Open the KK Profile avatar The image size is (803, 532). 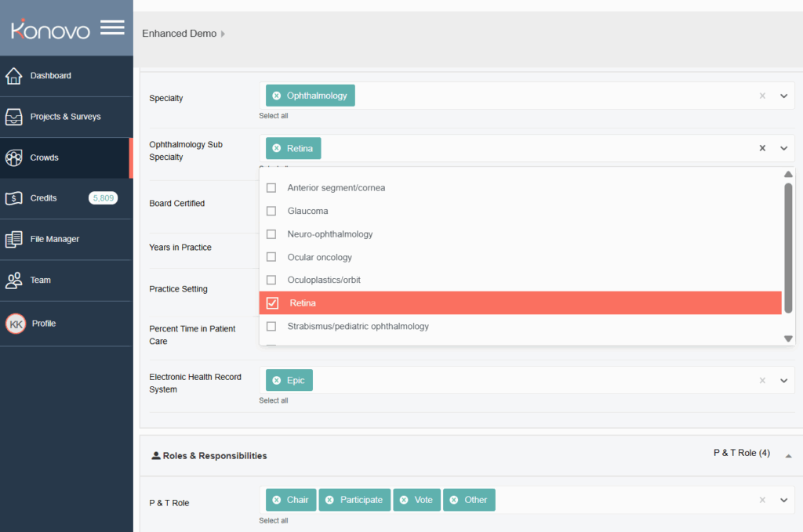(x=16, y=324)
